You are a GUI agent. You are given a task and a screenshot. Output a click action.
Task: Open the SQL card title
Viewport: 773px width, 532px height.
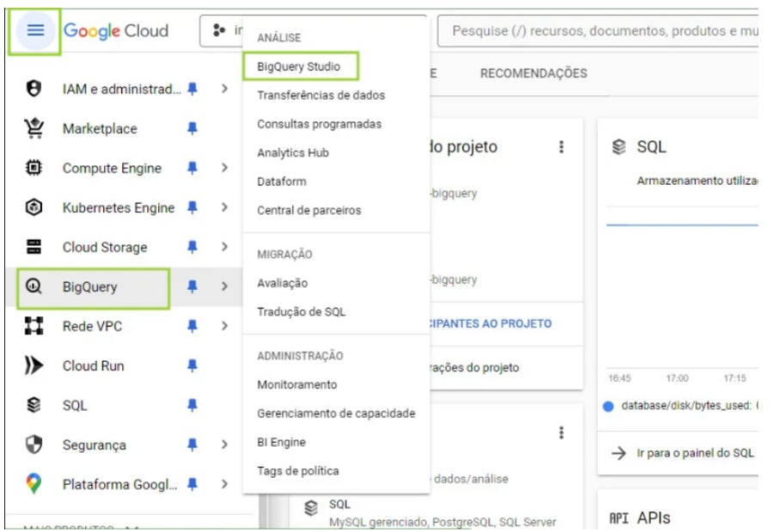[x=651, y=147]
